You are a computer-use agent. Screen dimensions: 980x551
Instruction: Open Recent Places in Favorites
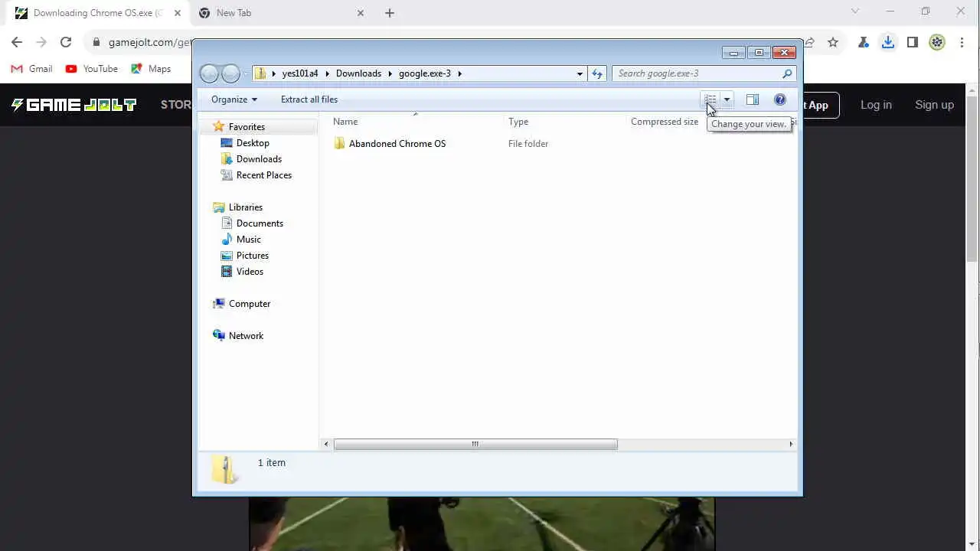[264, 175]
